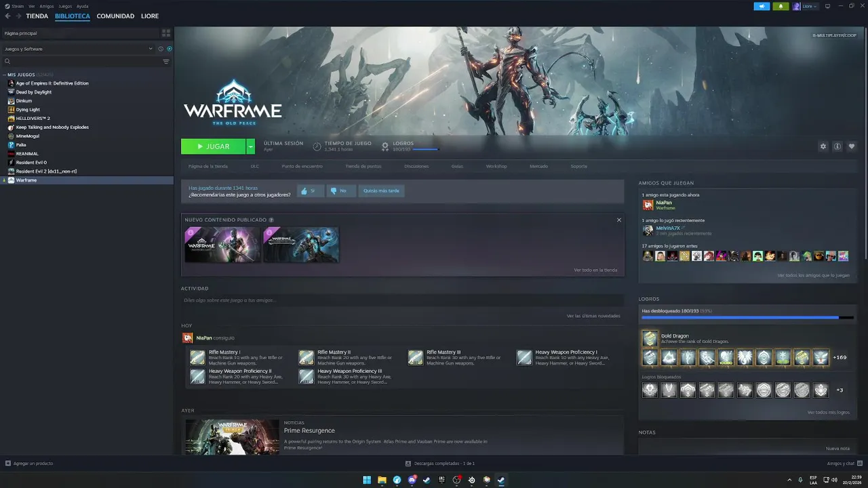Open Ver las últimas novedades link
The width and height of the screenshot is (868, 488).
593,316
